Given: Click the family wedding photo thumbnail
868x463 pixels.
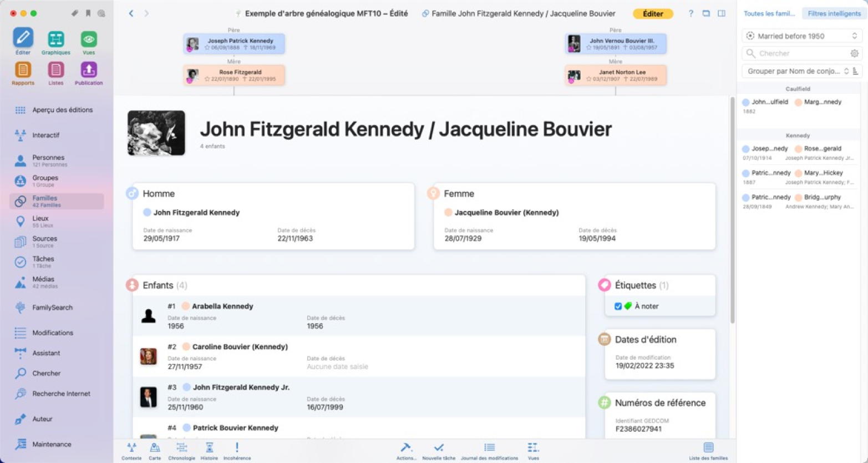Looking at the screenshot, I should [x=156, y=133].
